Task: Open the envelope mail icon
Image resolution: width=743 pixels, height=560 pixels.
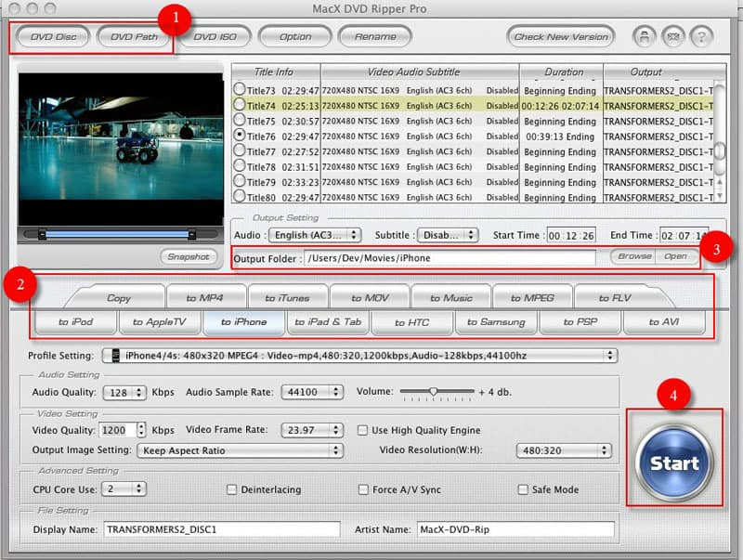Action: pos(673,37)
